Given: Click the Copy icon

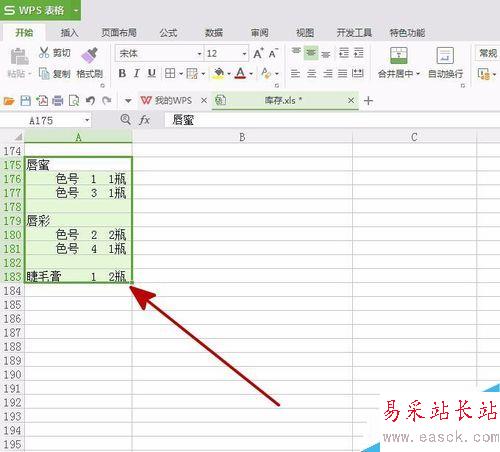Looking at the screenshot, I should pyautogui.click(x=44, y=73).
